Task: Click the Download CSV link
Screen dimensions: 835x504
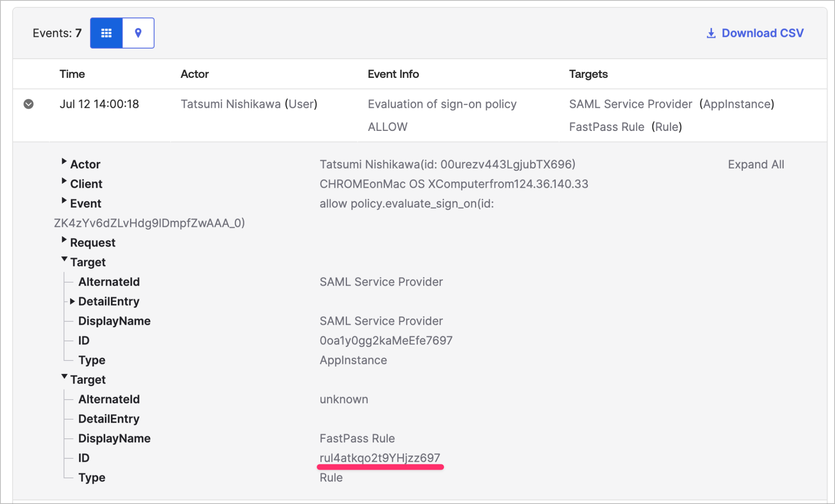Action: pos(762,33)
